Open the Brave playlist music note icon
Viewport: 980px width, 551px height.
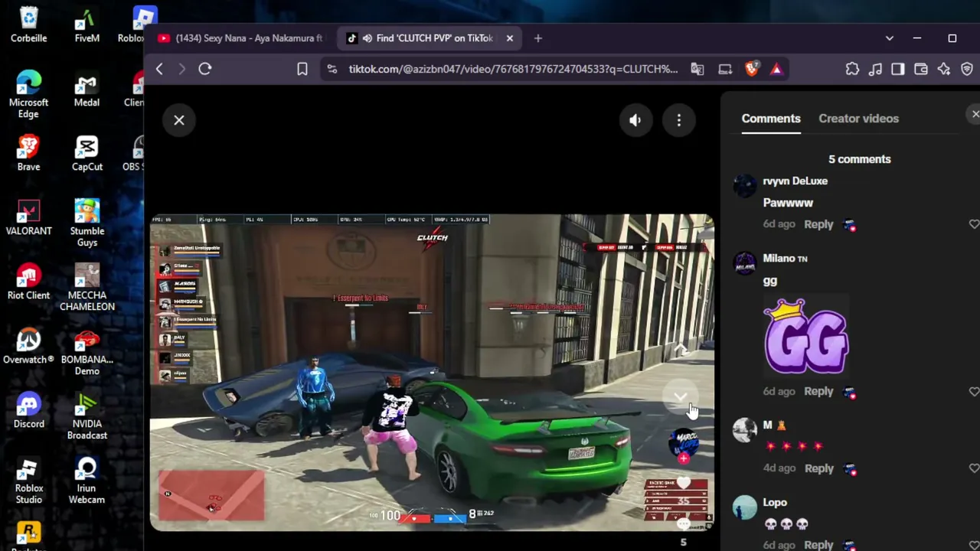(x=875, y=69)
